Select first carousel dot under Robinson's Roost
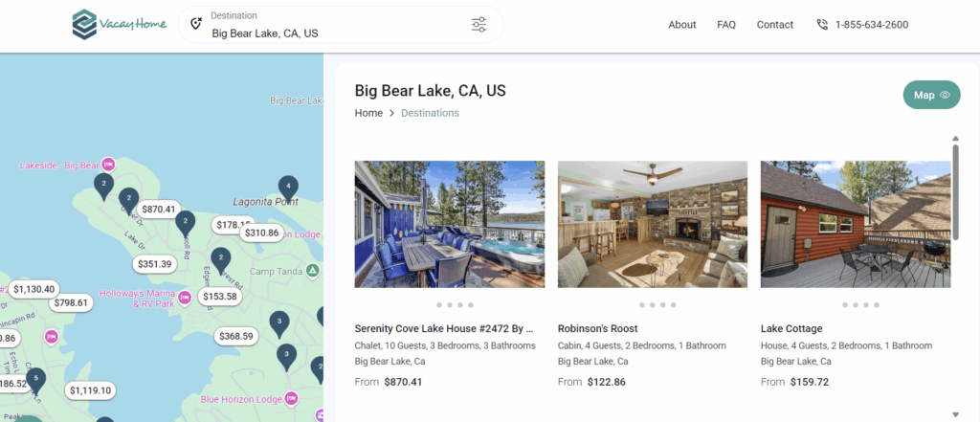The height and width of the screenshot is (422, 980). coord(642,305)
